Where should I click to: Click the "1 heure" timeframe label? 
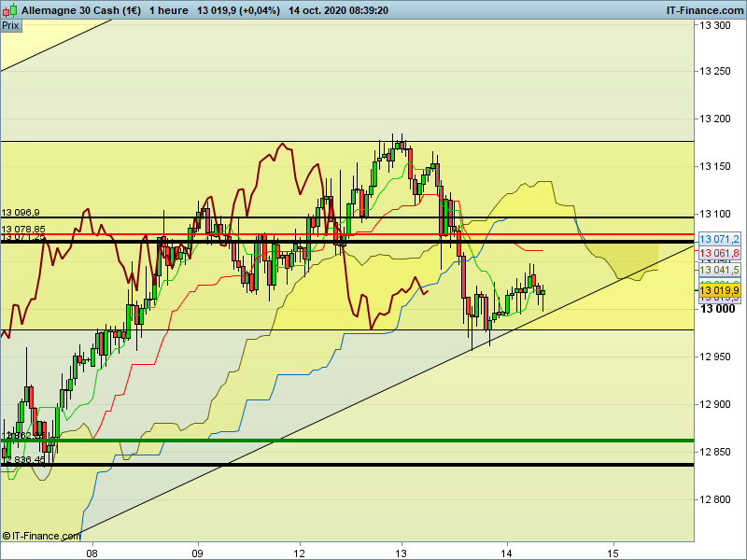click(x=169, y=10)
